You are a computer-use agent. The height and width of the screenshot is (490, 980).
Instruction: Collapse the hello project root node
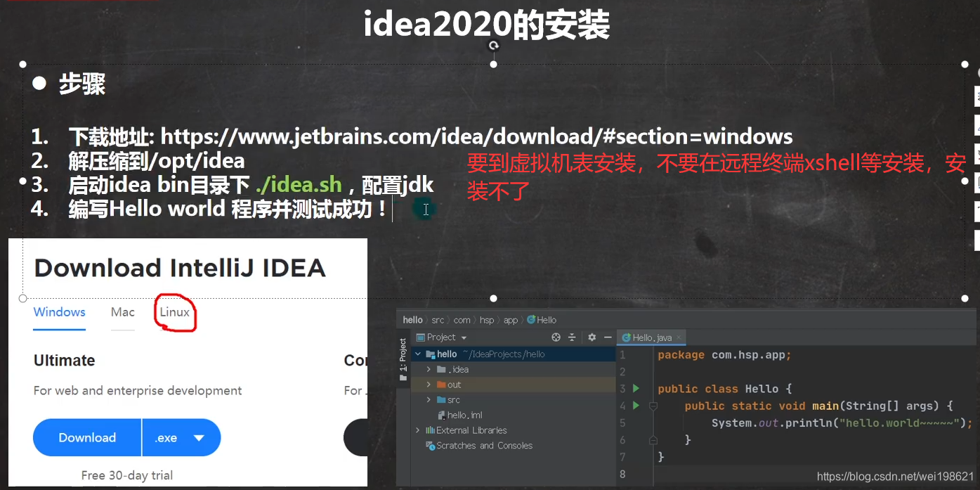pos(418,354)
